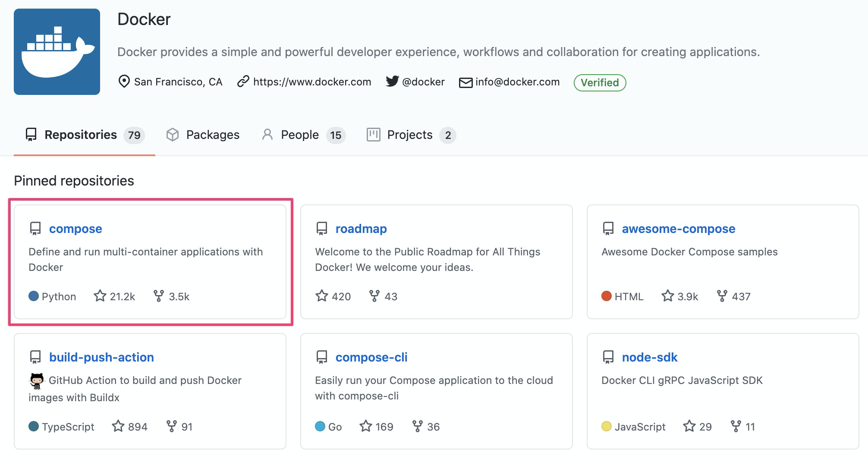
Task: Click the TypeScript language color dot
Action: pos(34,426)
